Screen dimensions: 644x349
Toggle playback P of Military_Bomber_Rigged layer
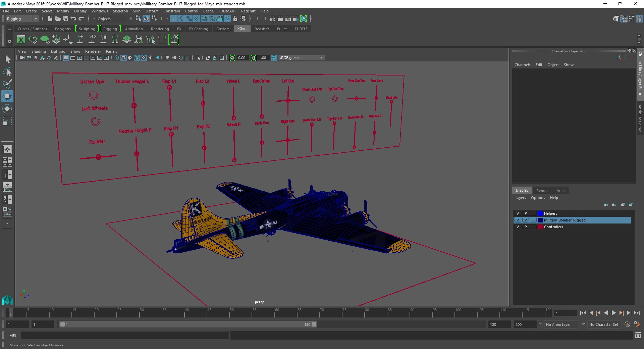click(526, 220)
